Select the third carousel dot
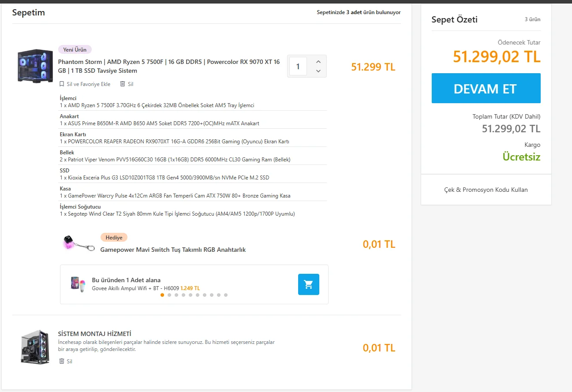Image resolution: width=572 pixels, height=392 pixels. pos(176,295)
